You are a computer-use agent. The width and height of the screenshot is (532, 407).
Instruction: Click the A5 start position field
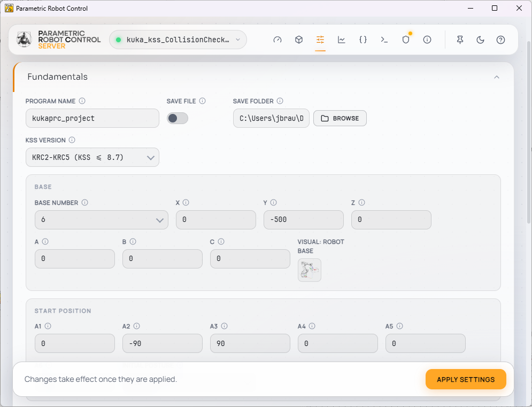point(426,343)
